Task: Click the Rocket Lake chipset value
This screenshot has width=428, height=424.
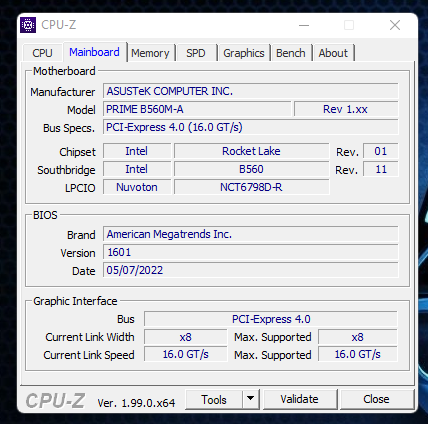Action: tap(251, 151)
